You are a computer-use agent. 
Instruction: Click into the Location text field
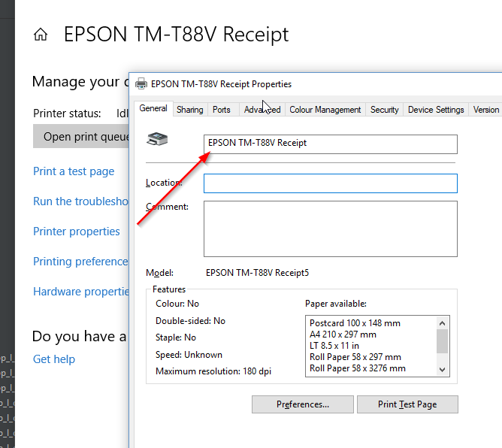(x=330, y=183)
